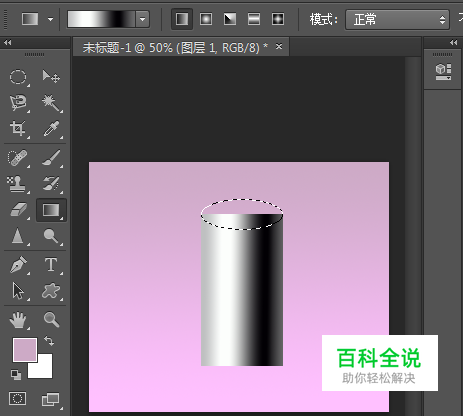Image resolution: width=463 pixels, height=416 pixels.
Task: Pick the Clone Stamp tool
Action: click(18, 184)
